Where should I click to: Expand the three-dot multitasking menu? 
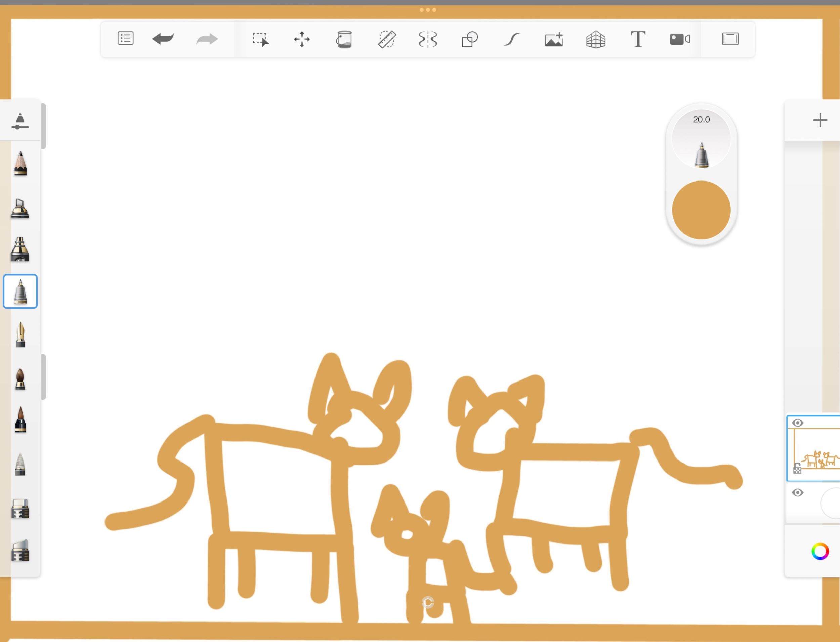click(428, 10)
